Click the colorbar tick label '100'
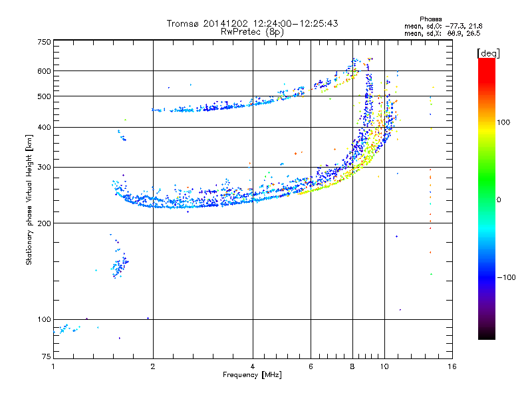532x399 pixels. (503, 122)
